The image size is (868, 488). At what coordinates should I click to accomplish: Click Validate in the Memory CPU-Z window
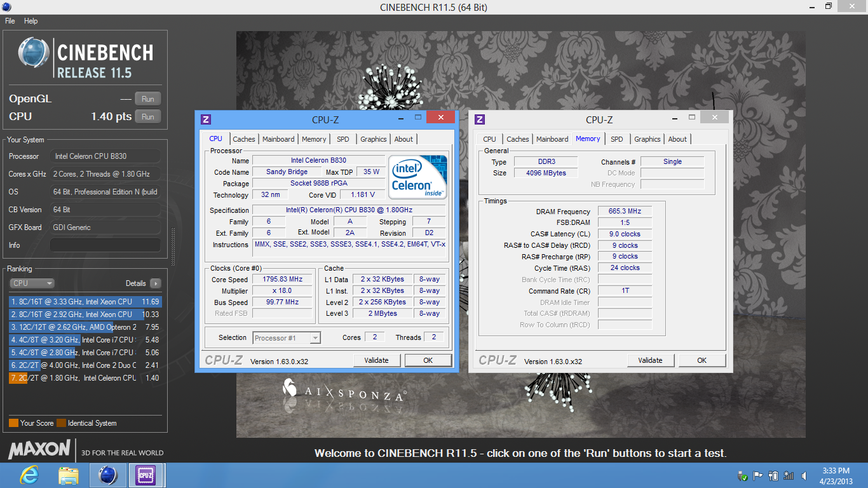[650, 360]
